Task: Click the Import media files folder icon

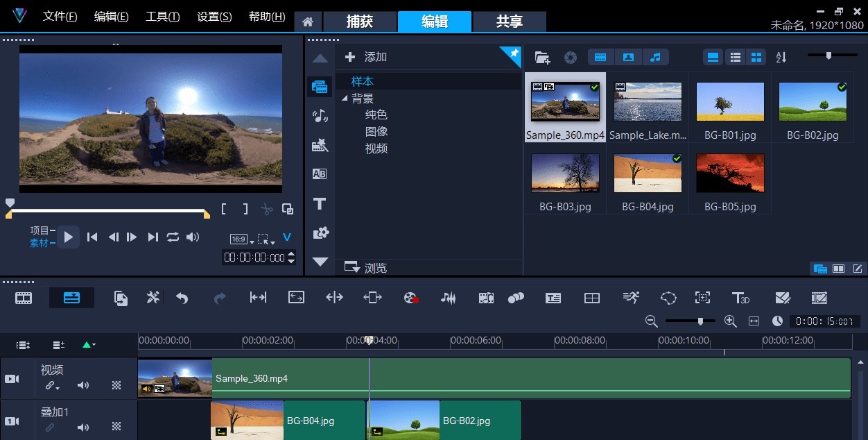Action: [542, 58]
